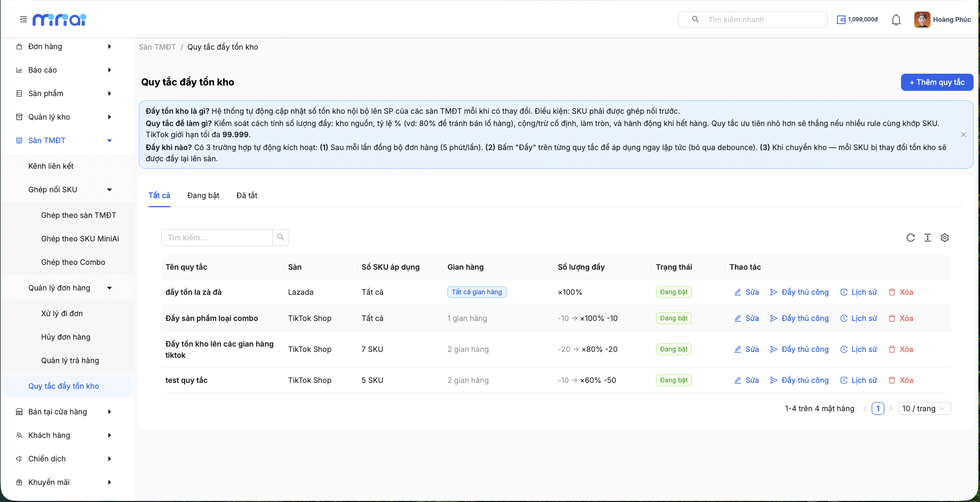The width and height of the screenshot is (980, 502).
Task: Collapse the sidebar with the hamburger icon
Action: point(23,19)
